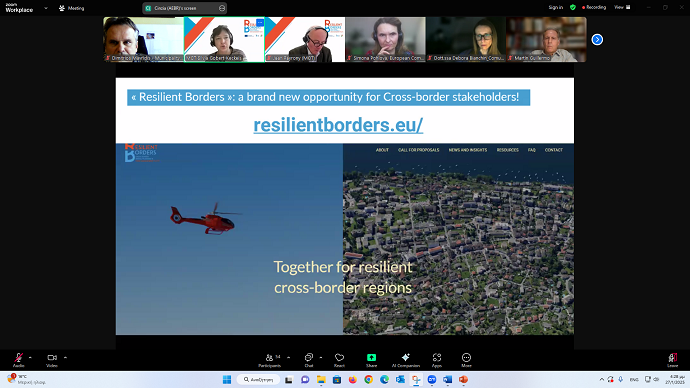Click RESOURCES in website navigation
The width and height of the screenshot is (690, 388).
[508, 150]
